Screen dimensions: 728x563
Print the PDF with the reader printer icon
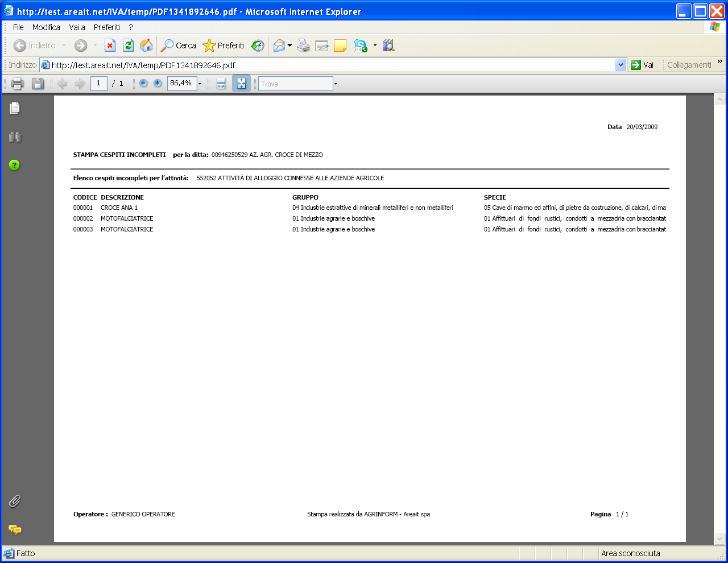(x=18, y=84)
